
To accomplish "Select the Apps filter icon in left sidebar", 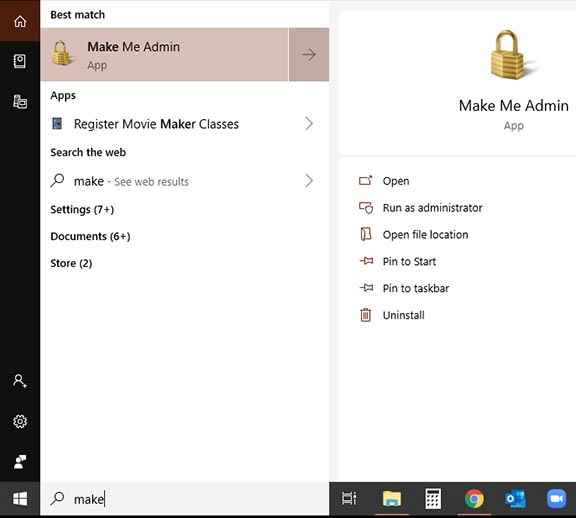I will (x=20, y=61).
